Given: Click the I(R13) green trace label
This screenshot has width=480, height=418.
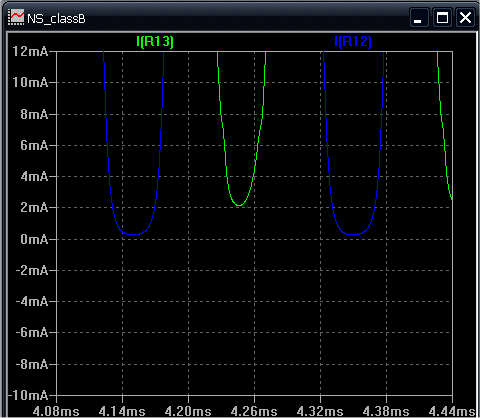Looking at the screenshot, I should pyautogui.click(x=155, y=42).
